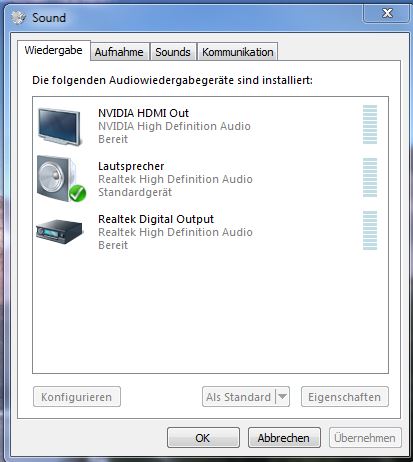Click the Konfigurieren button

point(77,397)
